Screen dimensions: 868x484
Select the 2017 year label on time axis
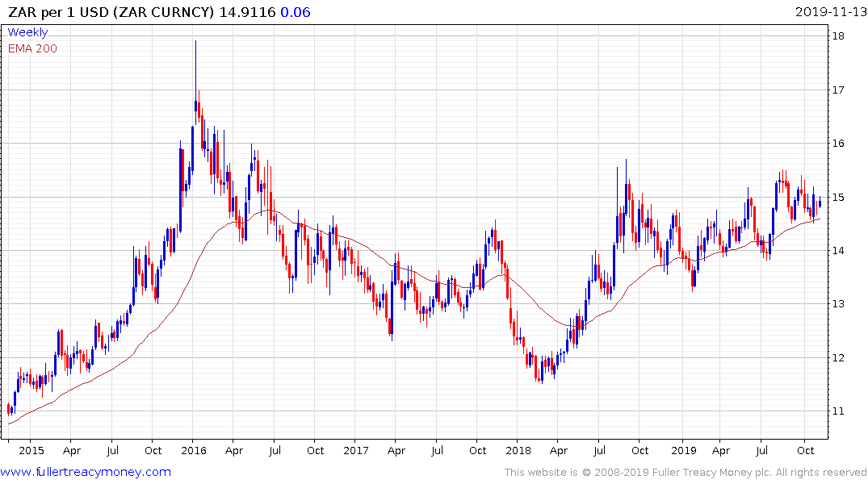(x=356, y=450)
